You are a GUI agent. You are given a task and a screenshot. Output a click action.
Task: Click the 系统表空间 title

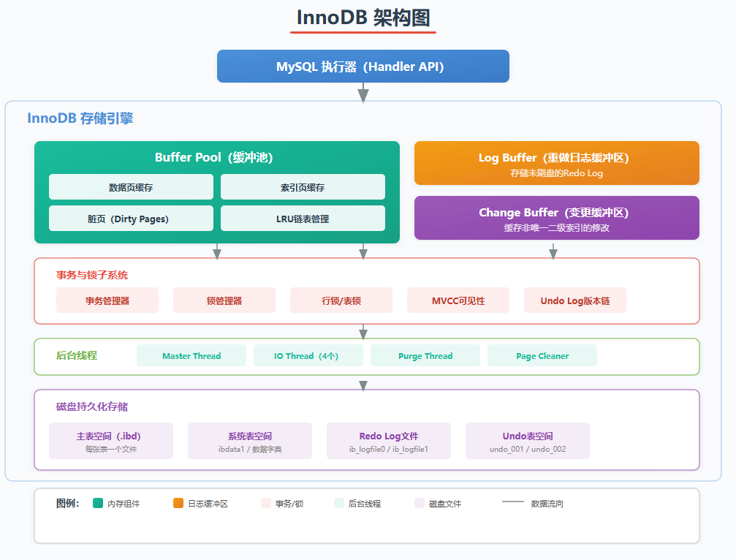(250, 436)
